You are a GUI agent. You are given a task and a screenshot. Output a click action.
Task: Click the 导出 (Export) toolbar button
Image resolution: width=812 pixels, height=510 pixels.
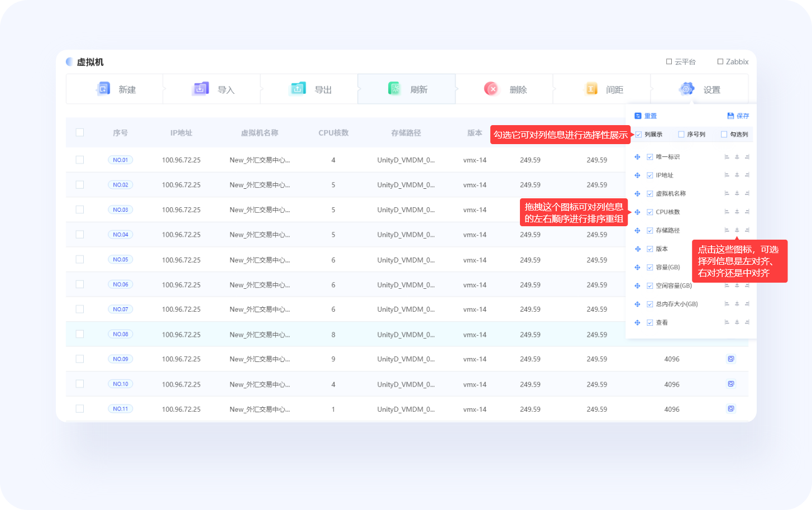coord(309,89)
